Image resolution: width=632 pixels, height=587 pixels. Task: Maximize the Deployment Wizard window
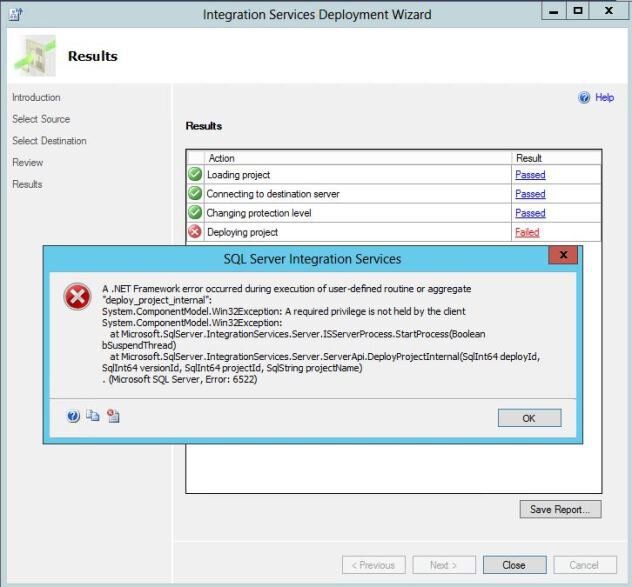click(578, 11)
